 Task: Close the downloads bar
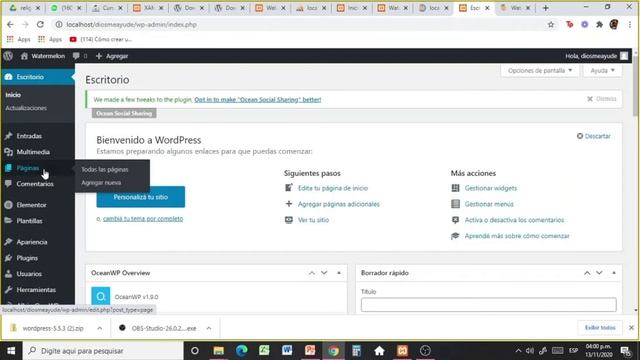(631, 328)
